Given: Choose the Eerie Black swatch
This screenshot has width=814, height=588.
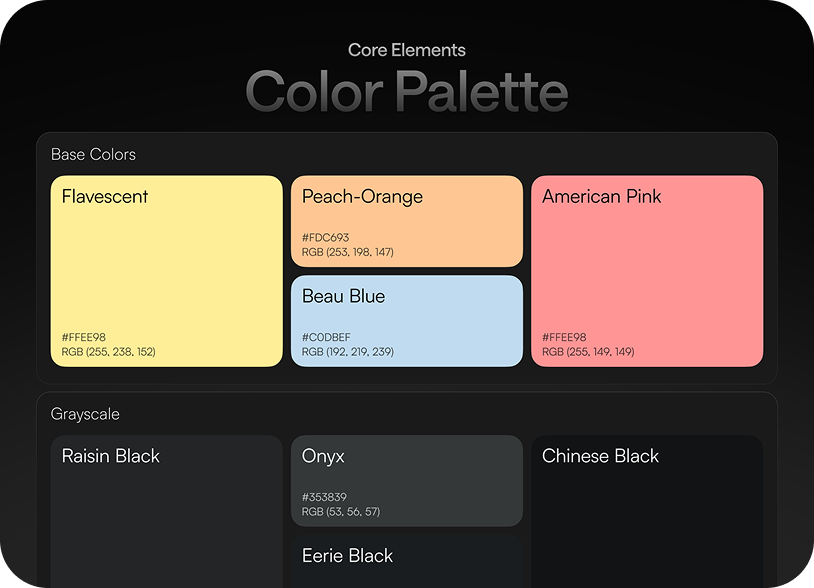Looking at the screenshot, I should (407, 562).
